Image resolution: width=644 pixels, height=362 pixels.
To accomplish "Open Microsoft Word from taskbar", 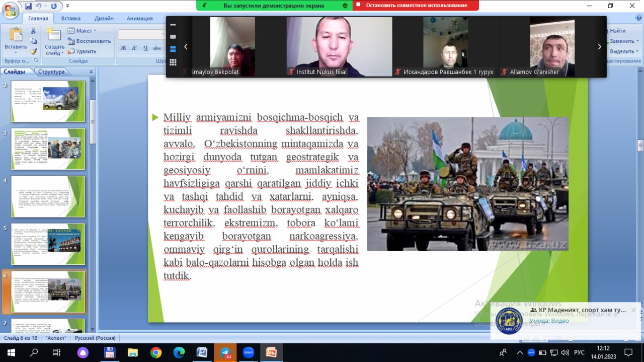I will click(x=202, y=352).
